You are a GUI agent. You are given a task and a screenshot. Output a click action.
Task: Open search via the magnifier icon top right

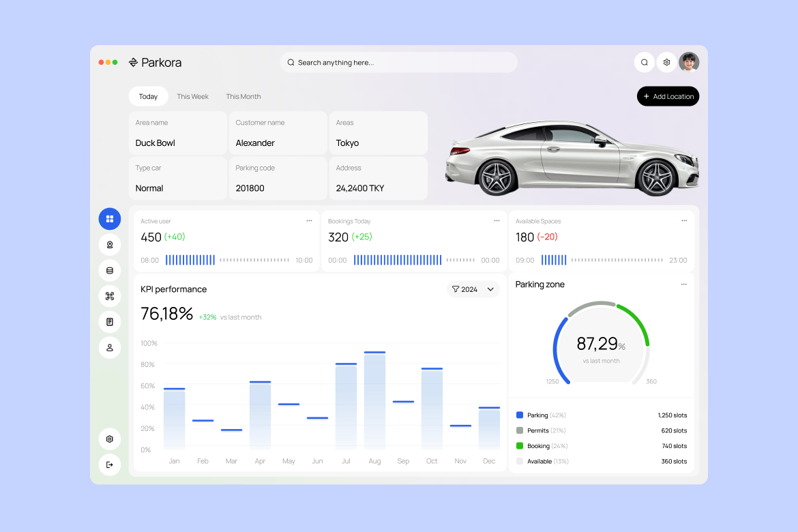pos(644,62)
